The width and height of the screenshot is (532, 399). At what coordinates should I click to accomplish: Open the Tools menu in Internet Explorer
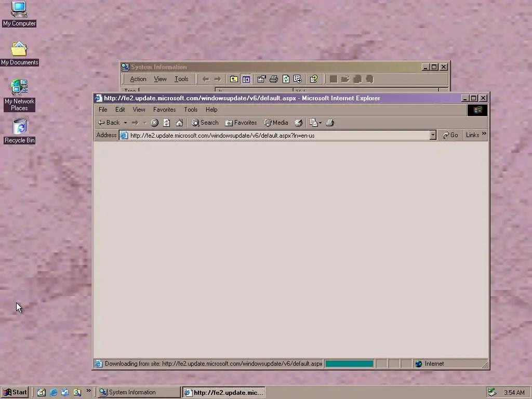click(x=191, y=110)
